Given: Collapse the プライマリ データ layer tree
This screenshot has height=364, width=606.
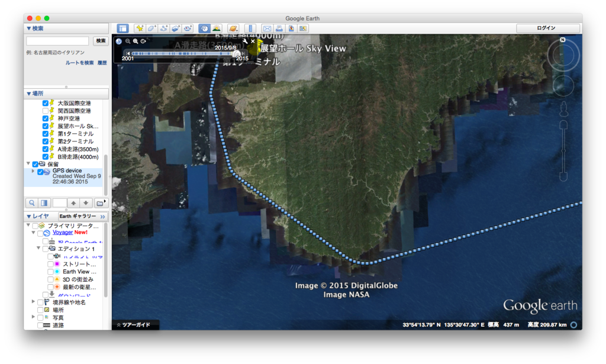Looking at the screenshot, I should click(28, 225).
